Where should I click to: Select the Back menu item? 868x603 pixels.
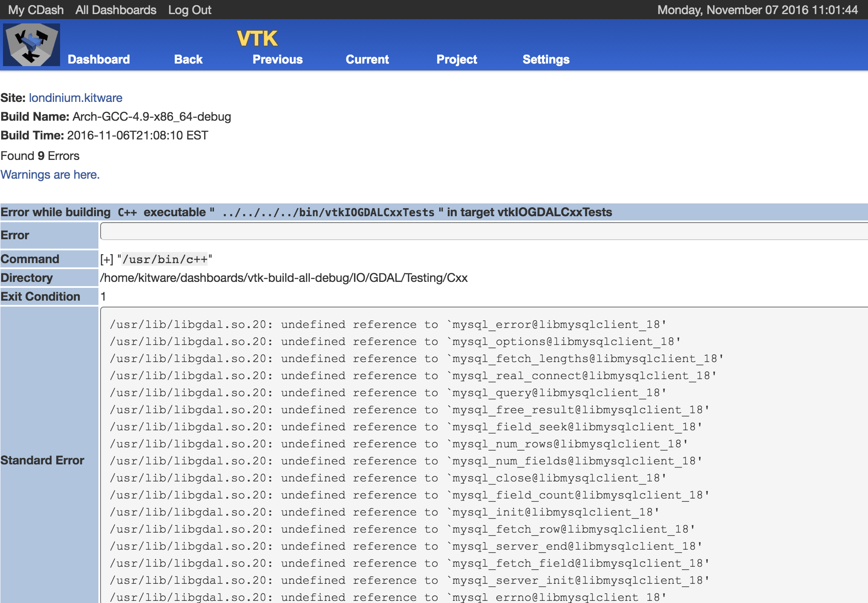[188, 59]
